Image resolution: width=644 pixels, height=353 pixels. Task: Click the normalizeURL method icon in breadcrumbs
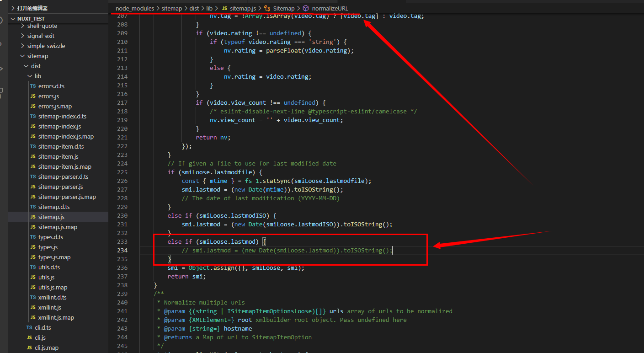306,8
